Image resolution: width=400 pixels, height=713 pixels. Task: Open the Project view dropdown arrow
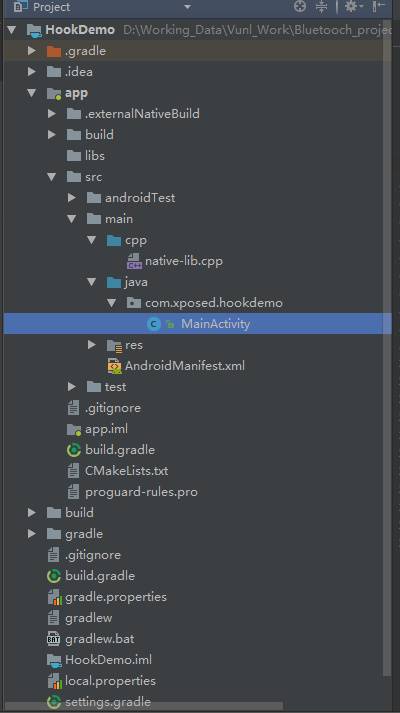click(x=187, y=7)
